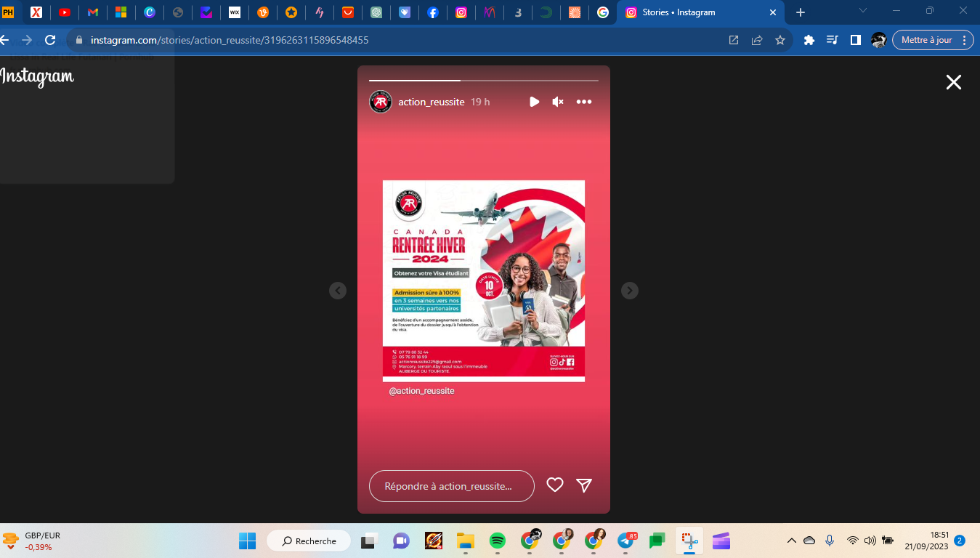980x558 pixels.
Task: Expand the tab search dropdown arrow
Action: pyautogui.click(x=863, y=11)
